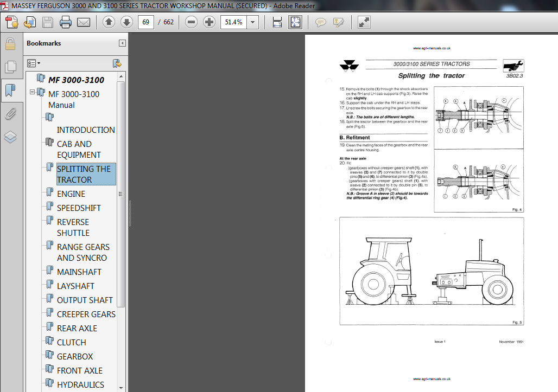Screen dimensions: 558x392
Task: Select the MF 3000-3100 Manual bookmark
Action: 74,100
